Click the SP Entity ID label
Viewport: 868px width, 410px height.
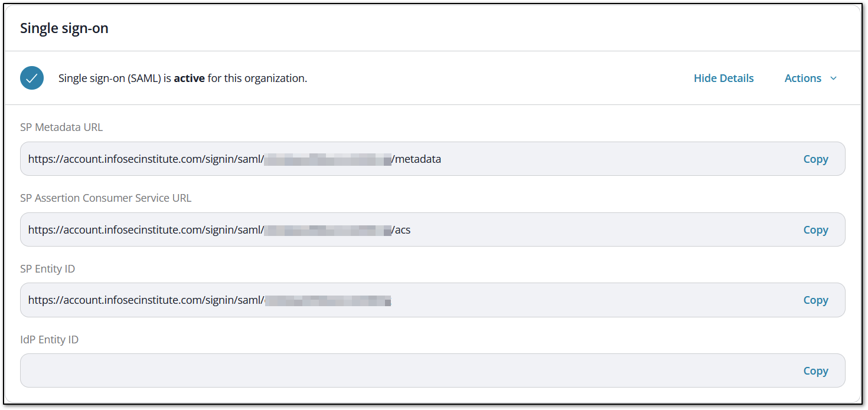tap(47, 268)
